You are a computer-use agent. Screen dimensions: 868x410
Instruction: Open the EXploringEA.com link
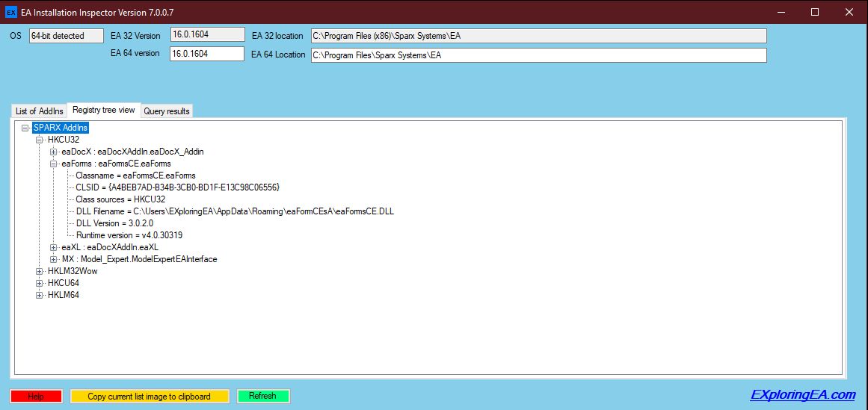802,395
